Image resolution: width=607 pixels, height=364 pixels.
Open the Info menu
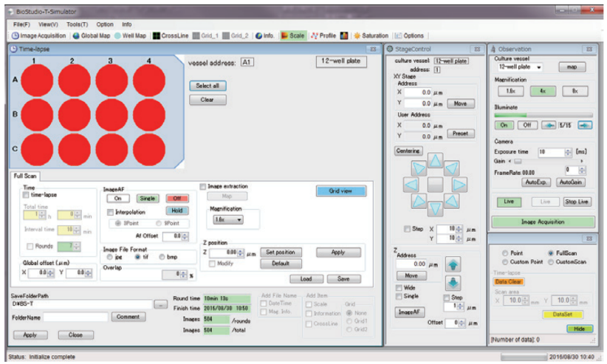[127, 24]
